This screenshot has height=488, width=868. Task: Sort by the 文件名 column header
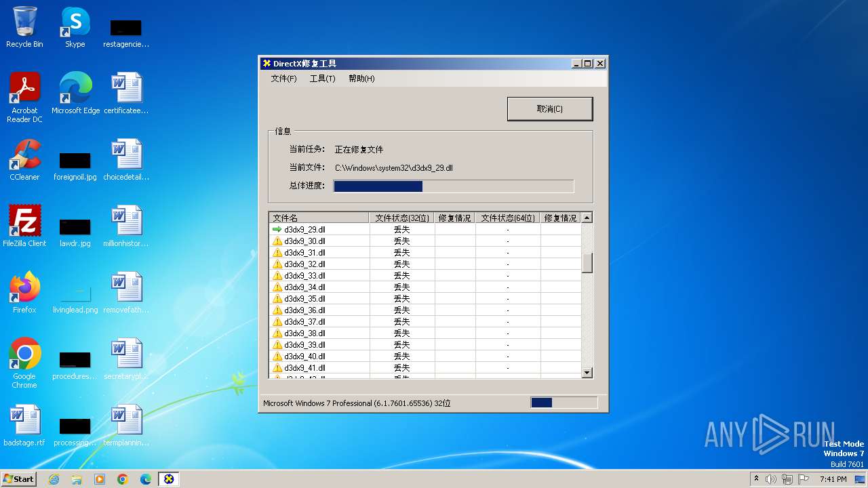(x=319, y=218)
